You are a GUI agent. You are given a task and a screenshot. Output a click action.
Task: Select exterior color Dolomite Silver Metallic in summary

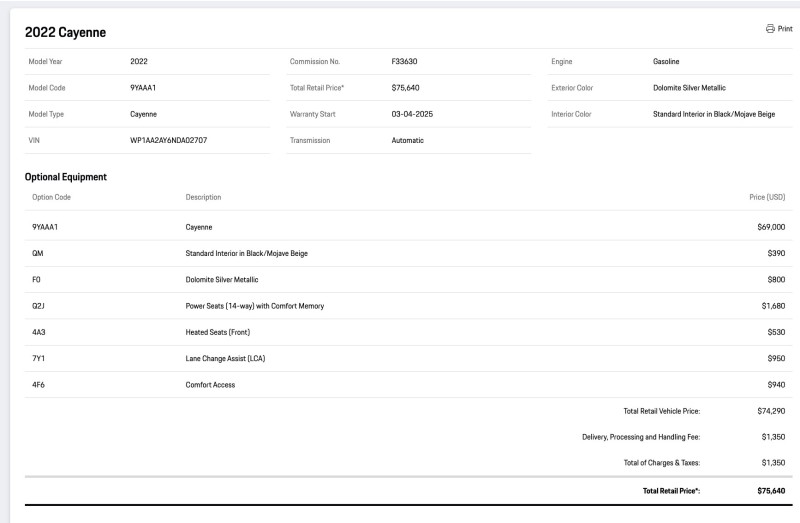tap(689, 88)
